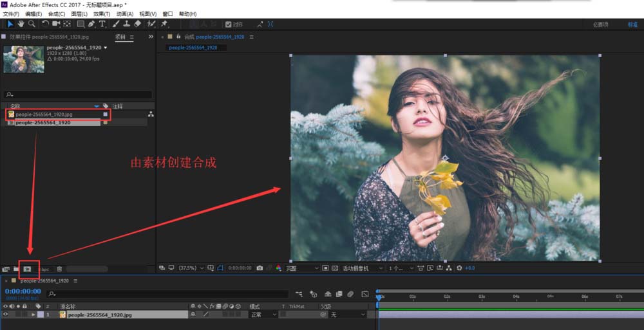Click the 8 bpc color depth button

[x=45, y=270]
